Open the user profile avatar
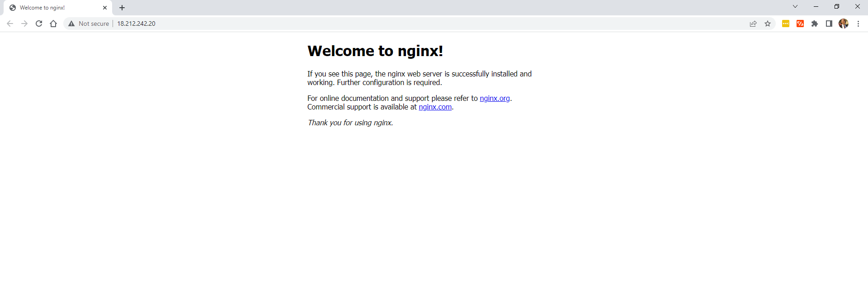 click(844, 24)
